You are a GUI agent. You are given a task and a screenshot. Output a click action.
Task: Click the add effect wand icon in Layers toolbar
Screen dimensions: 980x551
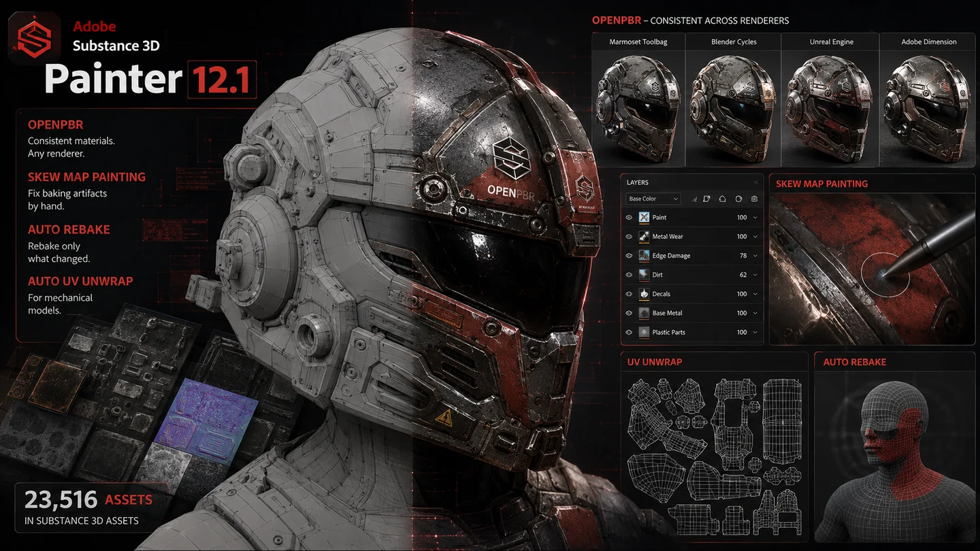point(694,199)
